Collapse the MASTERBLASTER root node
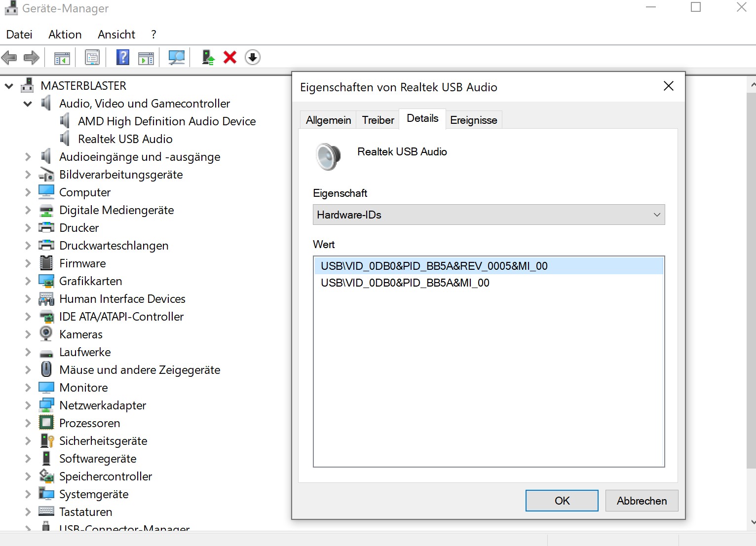Screen dimensions: 756x546 click(9, 86)
